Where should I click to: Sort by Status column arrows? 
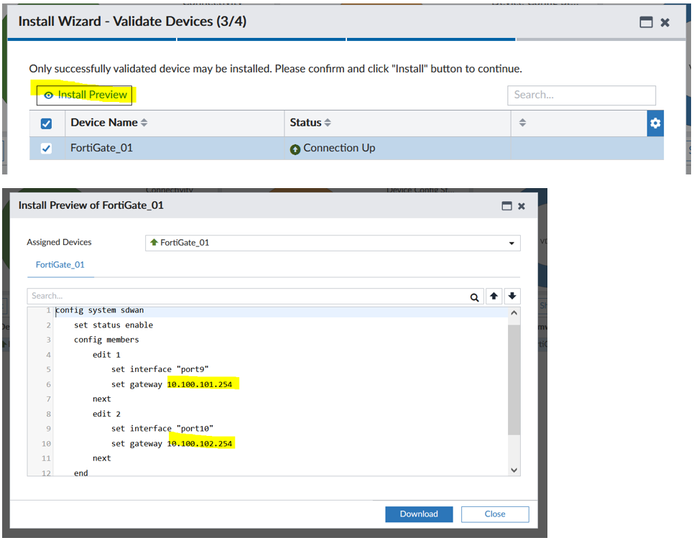click(x=328, y=123)
